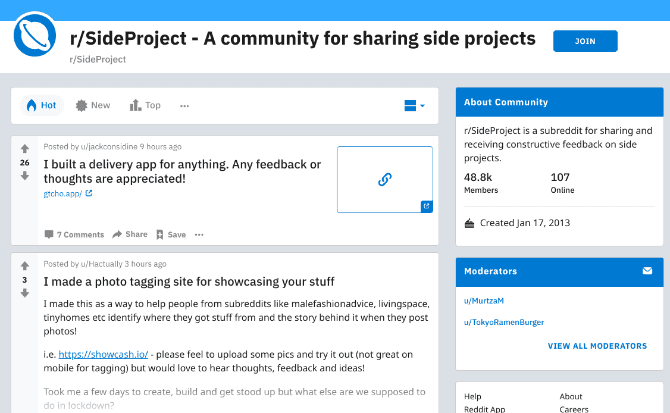Image resolution: width=670 pixels, height=413 pixels.
Task: Select the Hot sorting tab
Action: tap(41, 105)
